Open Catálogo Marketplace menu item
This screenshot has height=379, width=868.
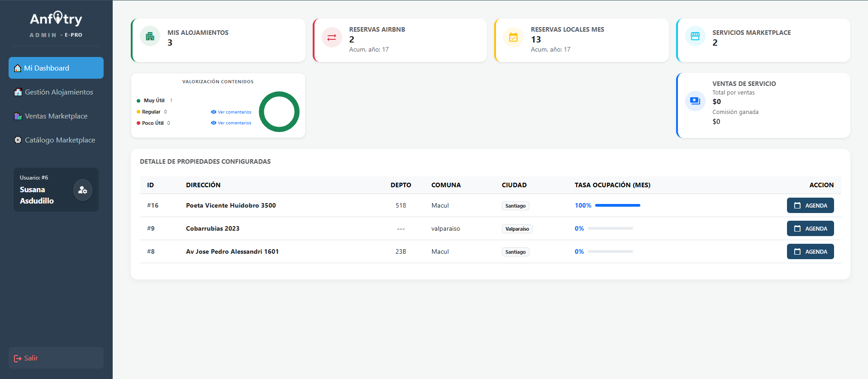tap(56, 140)
